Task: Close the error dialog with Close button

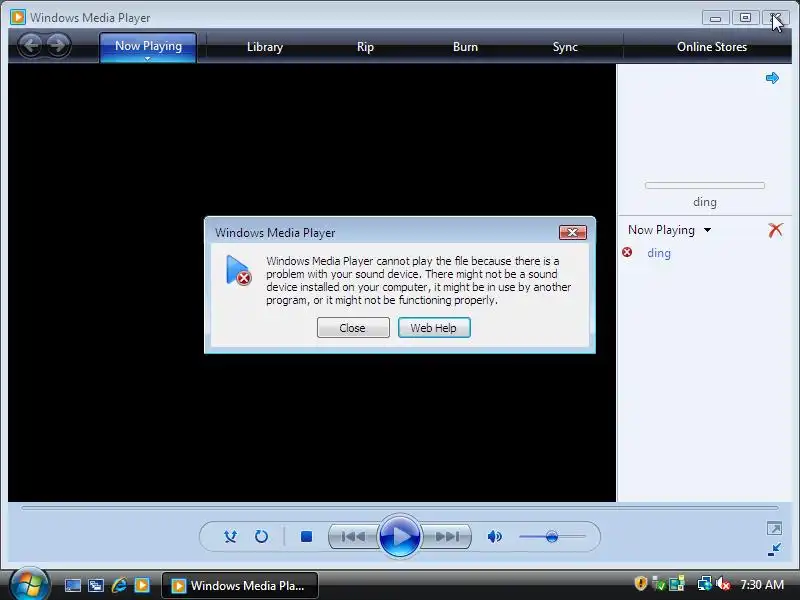Action: tap(353, 328)
